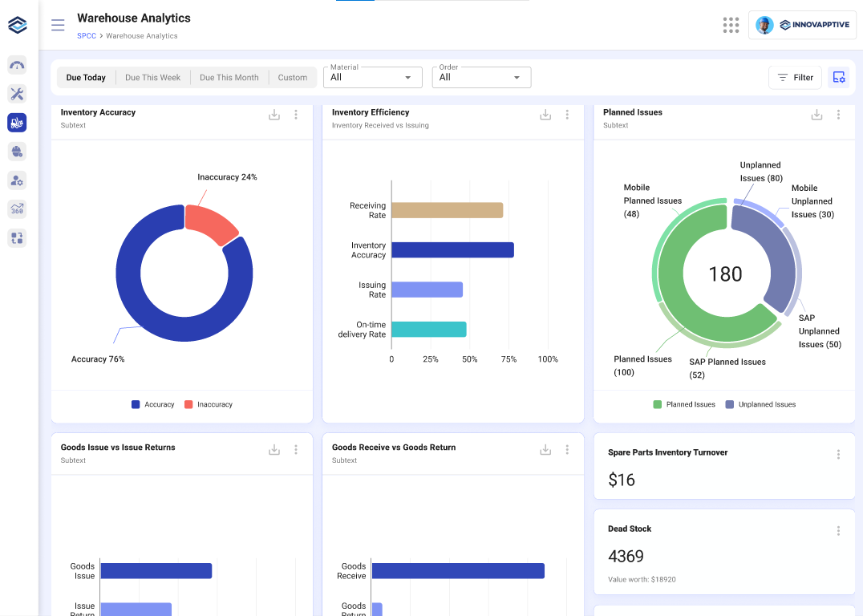
Task: Select the forklift Warehouse icon in sidebar
Action: coord(17,122)
